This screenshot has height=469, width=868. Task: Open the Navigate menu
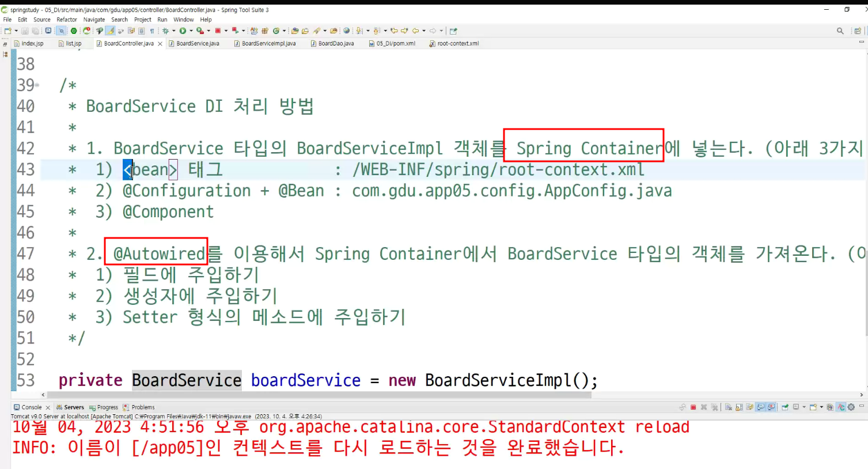(x=94, y=20)
